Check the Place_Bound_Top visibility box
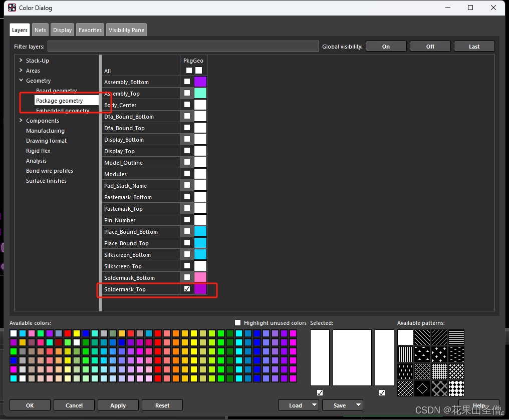 [187, 243]
